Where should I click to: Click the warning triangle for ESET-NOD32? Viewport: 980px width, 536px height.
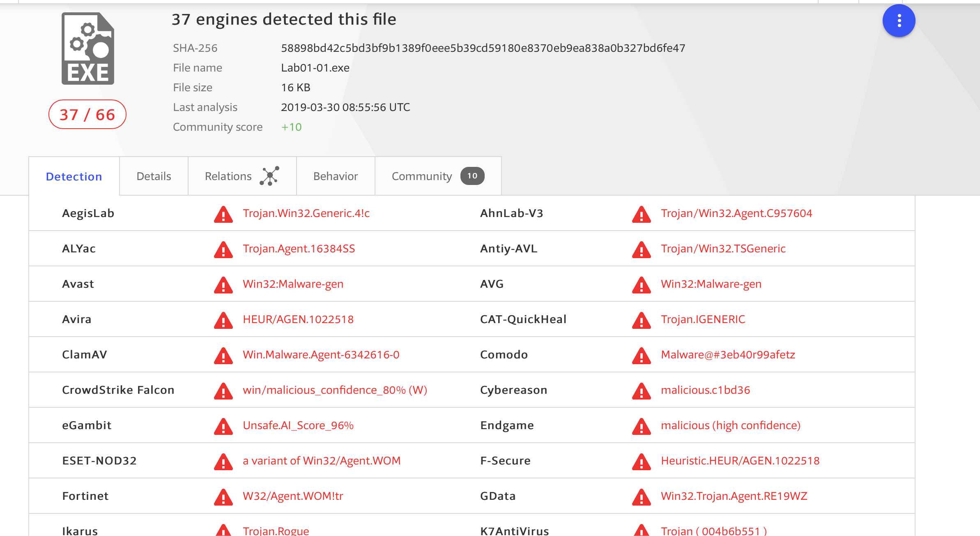pos(223,462)
